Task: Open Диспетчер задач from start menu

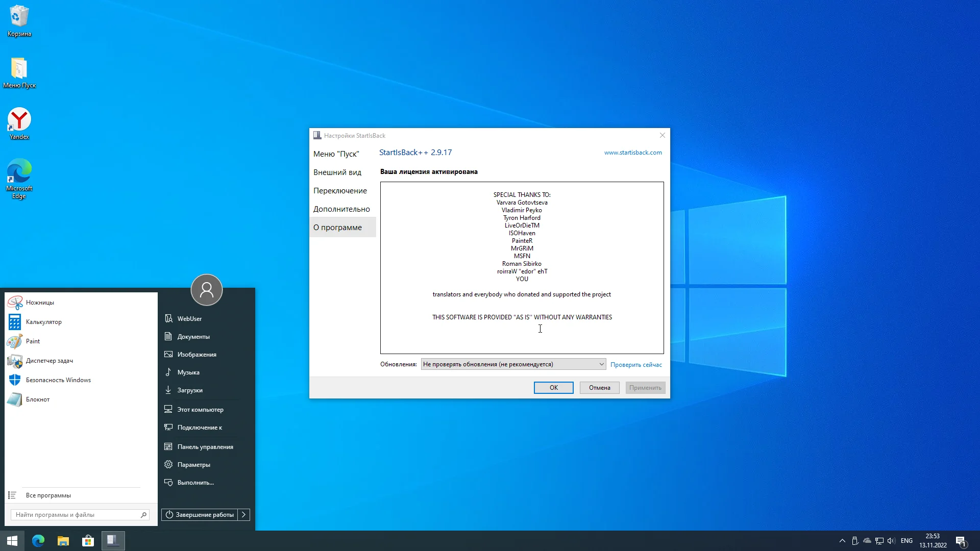Action: (49, 361)
